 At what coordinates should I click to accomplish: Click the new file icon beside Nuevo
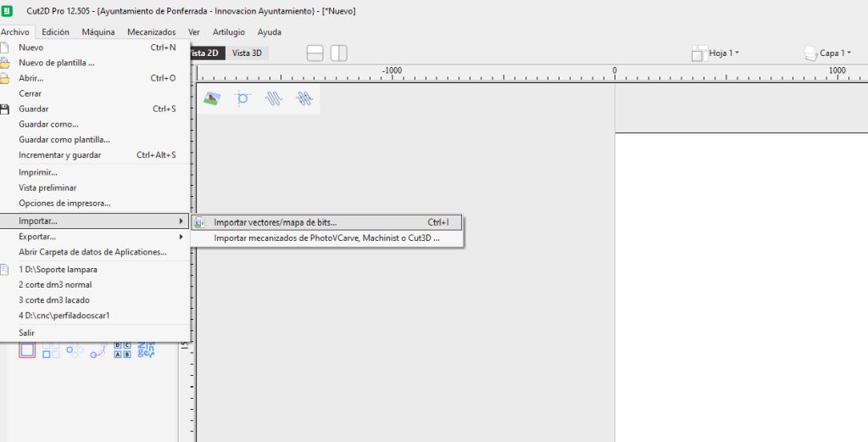click(4, 48)
